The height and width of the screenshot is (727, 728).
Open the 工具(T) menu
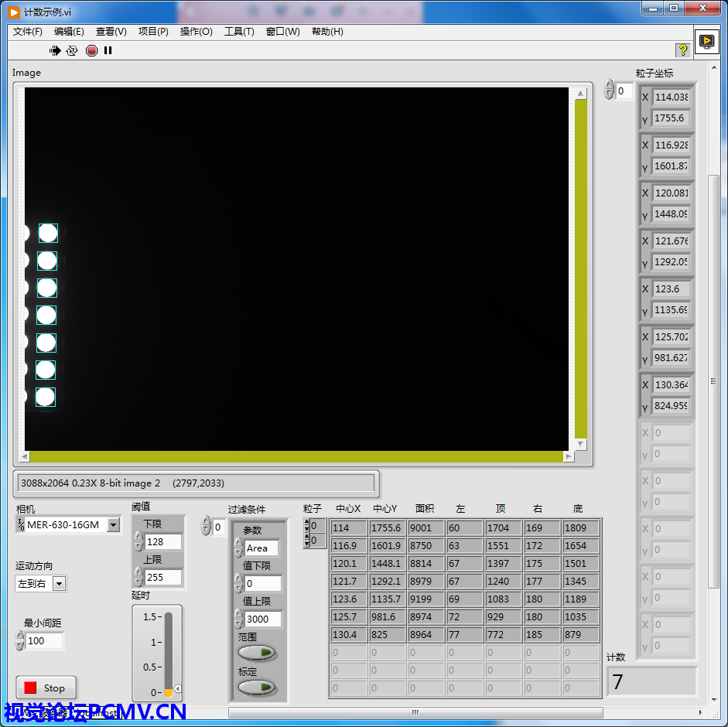239,32
